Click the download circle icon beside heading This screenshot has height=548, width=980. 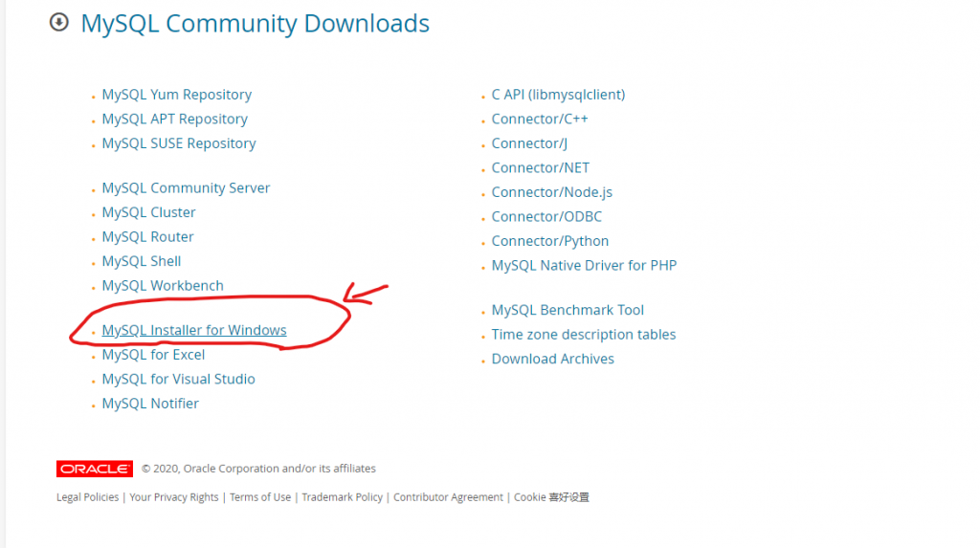click(58, 23)
